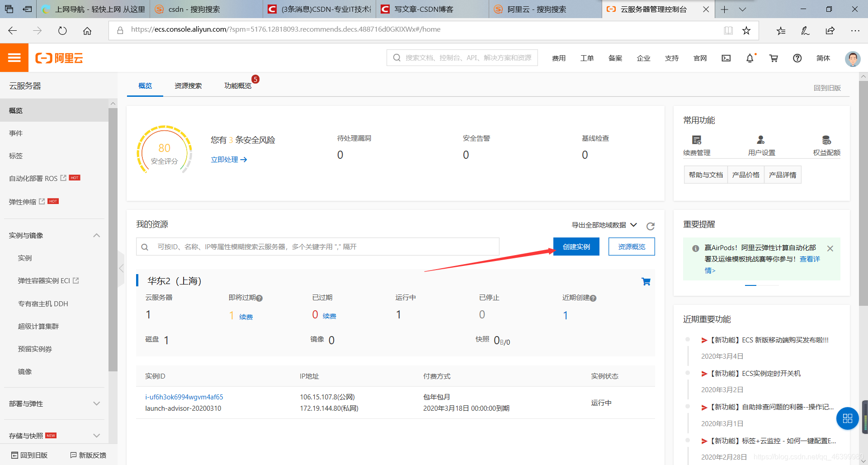This screenshot has width=868, height=465.
Task: Collapse the sidebar with the handle
Action: pos(121,269)
